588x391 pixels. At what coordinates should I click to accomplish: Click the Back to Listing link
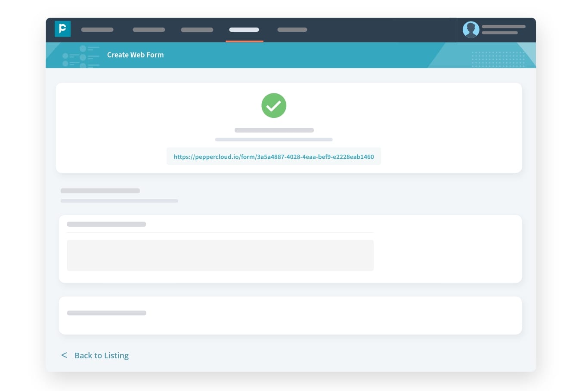click(102, 355)
